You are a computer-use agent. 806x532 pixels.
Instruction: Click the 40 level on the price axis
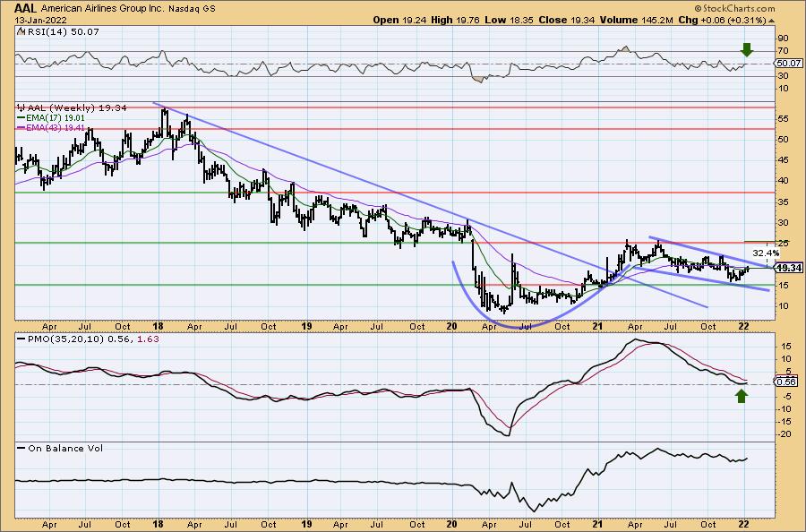coord(784,180)
